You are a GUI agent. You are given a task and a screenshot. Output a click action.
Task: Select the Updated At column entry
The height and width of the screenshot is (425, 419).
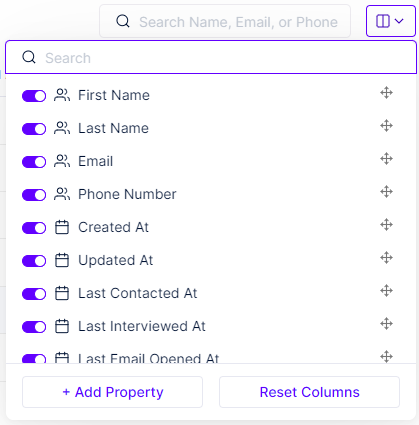click(x=115, y=260)
